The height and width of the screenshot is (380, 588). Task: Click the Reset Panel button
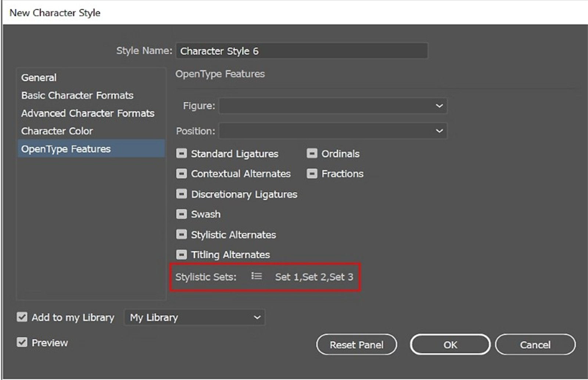[356, 345]
